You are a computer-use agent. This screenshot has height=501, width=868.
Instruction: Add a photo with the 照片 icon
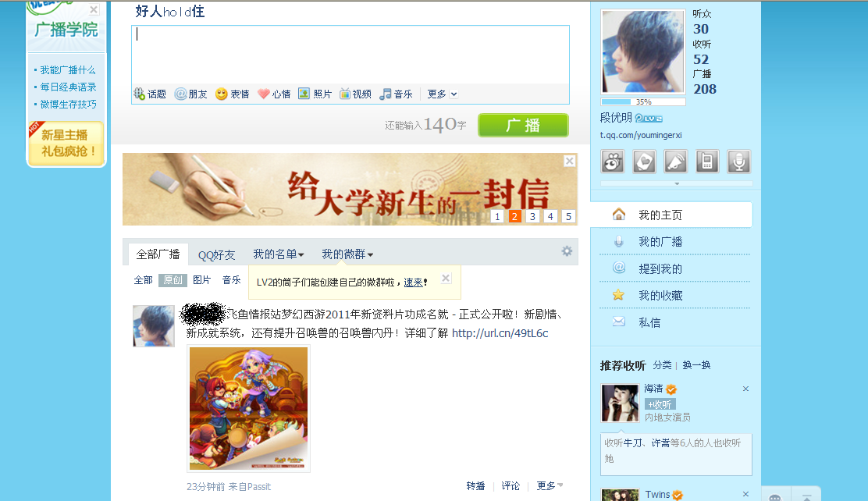pyautogui.click(x=315, y=94)
